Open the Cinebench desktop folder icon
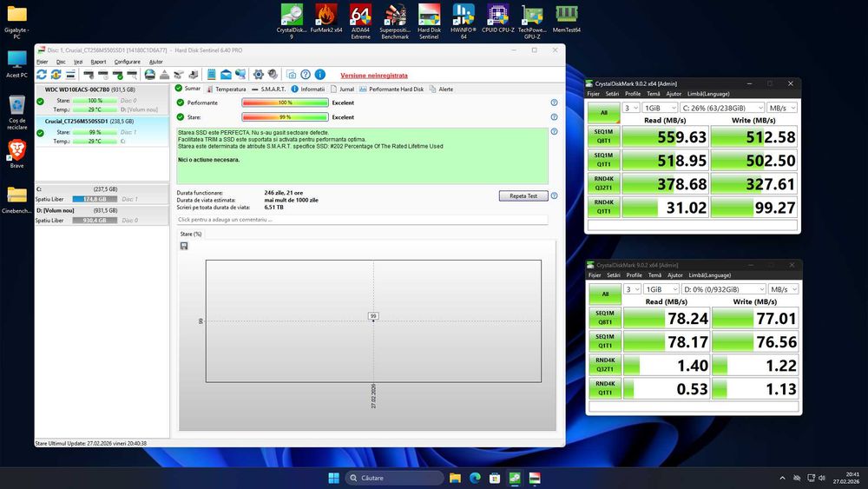The width and height of the screenshot is (868, 489). (16, 200)
